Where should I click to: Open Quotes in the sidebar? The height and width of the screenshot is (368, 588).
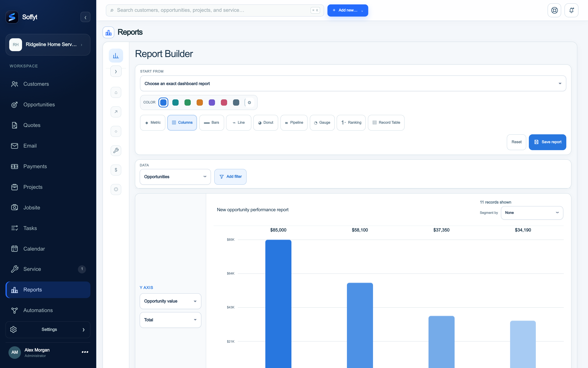click(48, 125)
